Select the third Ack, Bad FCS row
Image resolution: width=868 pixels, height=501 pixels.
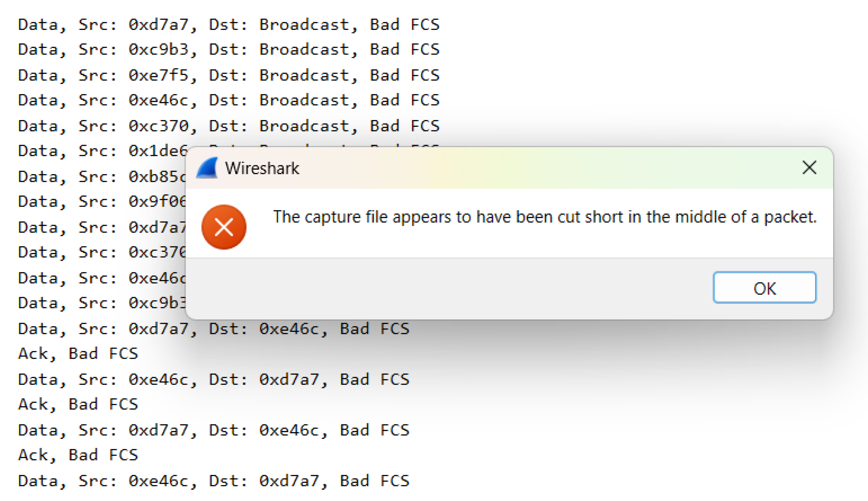[78, 455]
